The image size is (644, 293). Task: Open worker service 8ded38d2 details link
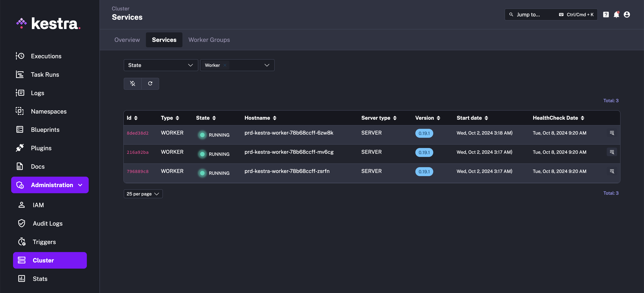click(x=138, y=133)
